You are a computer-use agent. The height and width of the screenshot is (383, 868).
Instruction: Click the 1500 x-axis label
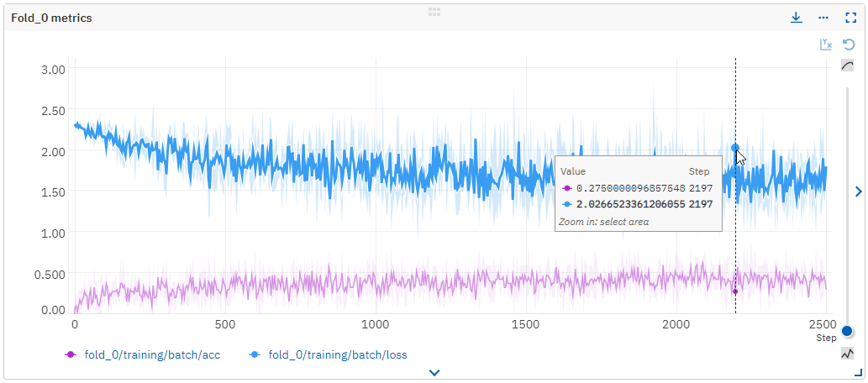point(526,323)
